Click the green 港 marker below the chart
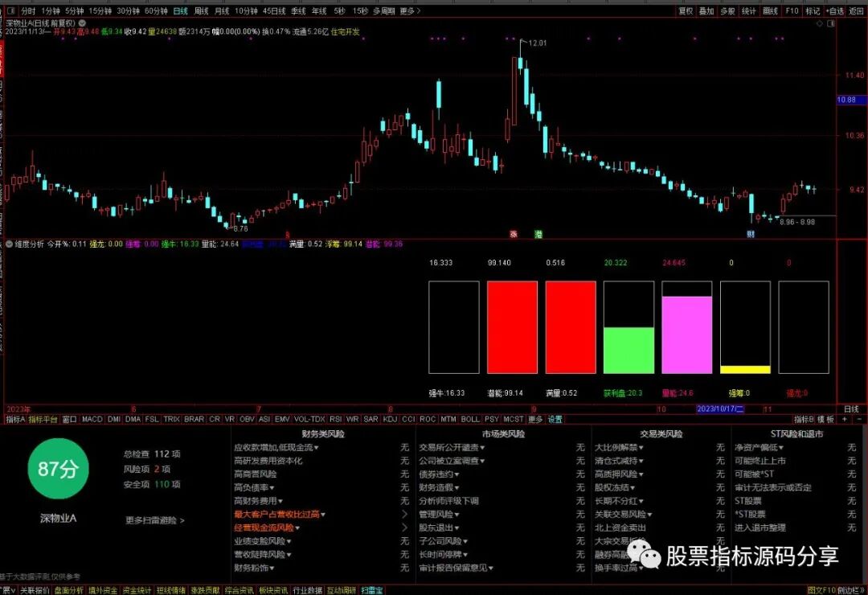This screenshot has width=868, height=595. click(x=538, y=234)
